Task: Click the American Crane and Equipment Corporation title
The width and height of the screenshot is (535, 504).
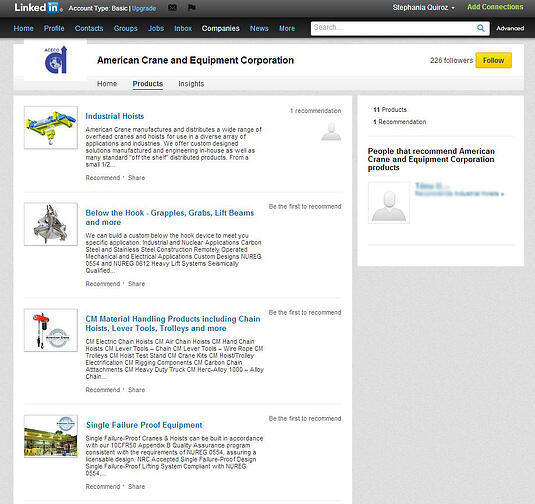Action: pos(195,60)
